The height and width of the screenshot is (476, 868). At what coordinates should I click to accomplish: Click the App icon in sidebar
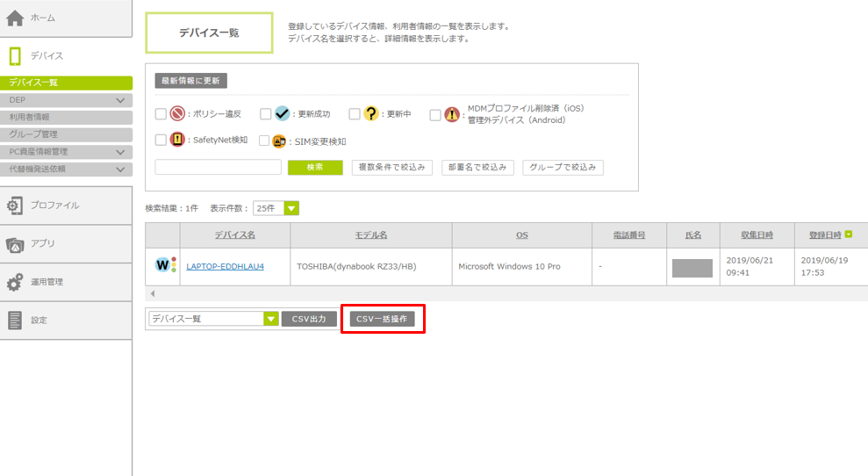pos(15,244)
